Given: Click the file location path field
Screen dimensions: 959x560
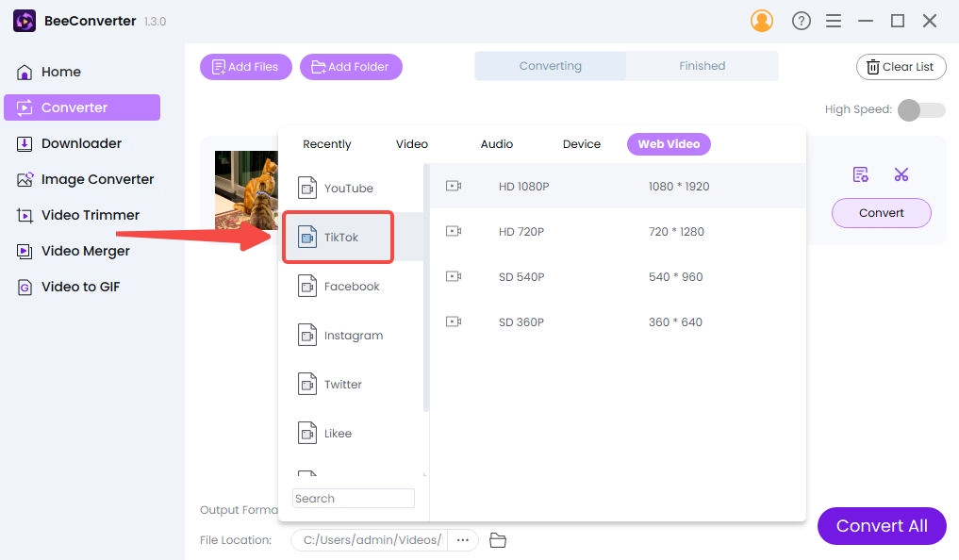Looking at the screenshot, I should pyautogui.click(x=370, y=540).
